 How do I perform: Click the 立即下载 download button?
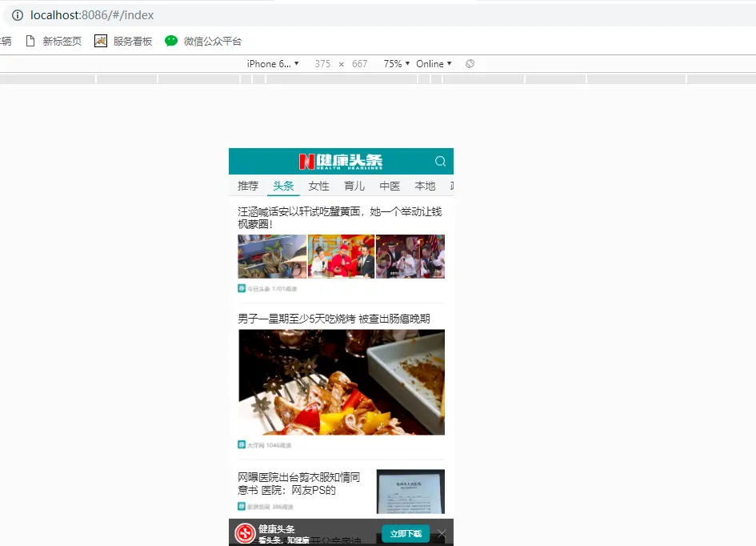pos(406,534)
